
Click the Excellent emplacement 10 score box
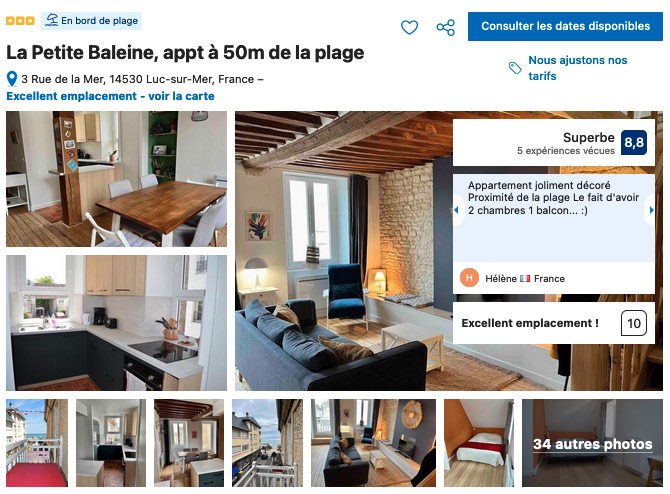554,323
